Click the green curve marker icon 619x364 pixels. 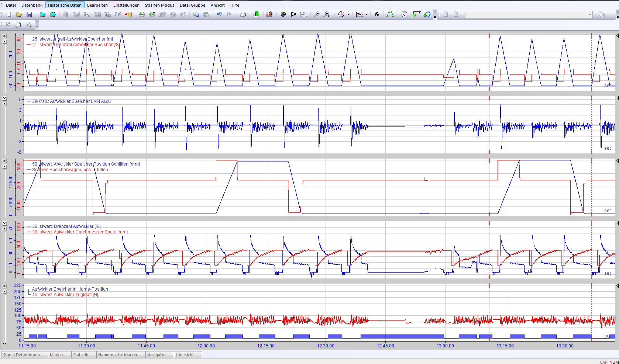[390, 14]
